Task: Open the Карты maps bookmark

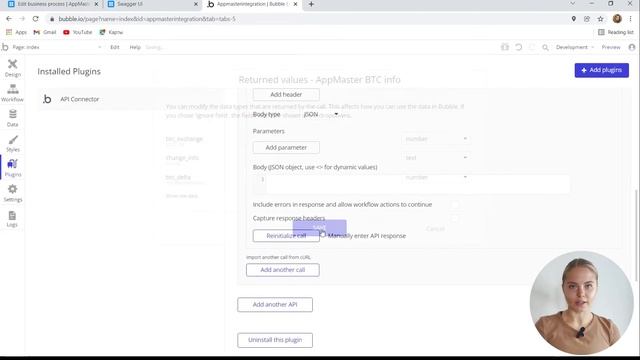Action: pos(111,32)
